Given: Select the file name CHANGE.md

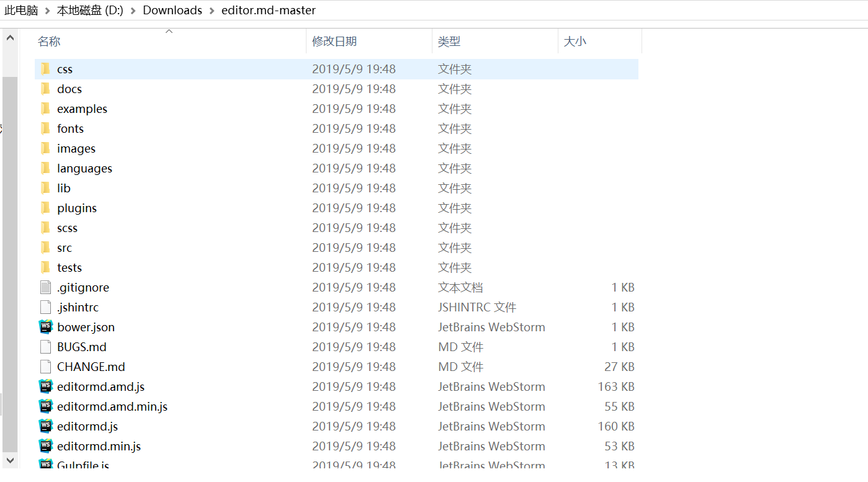Looking at the screenshot, I should 91,367.
